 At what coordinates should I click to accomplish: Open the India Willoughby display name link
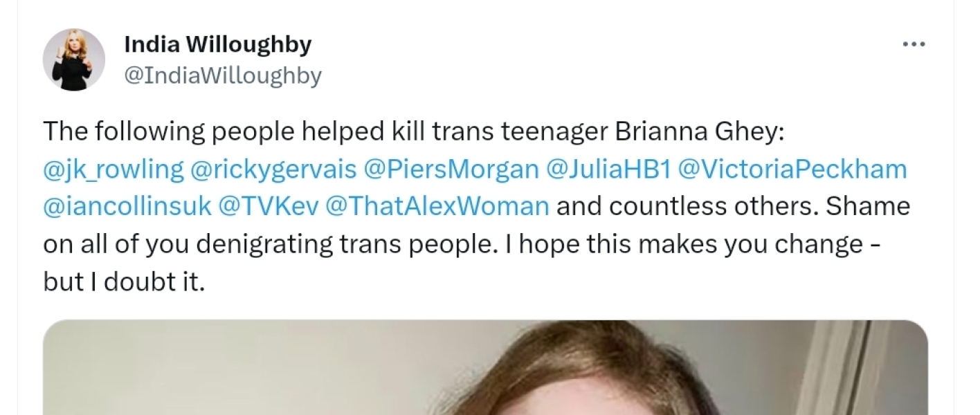pyautogui.click(x=218, y=44)
